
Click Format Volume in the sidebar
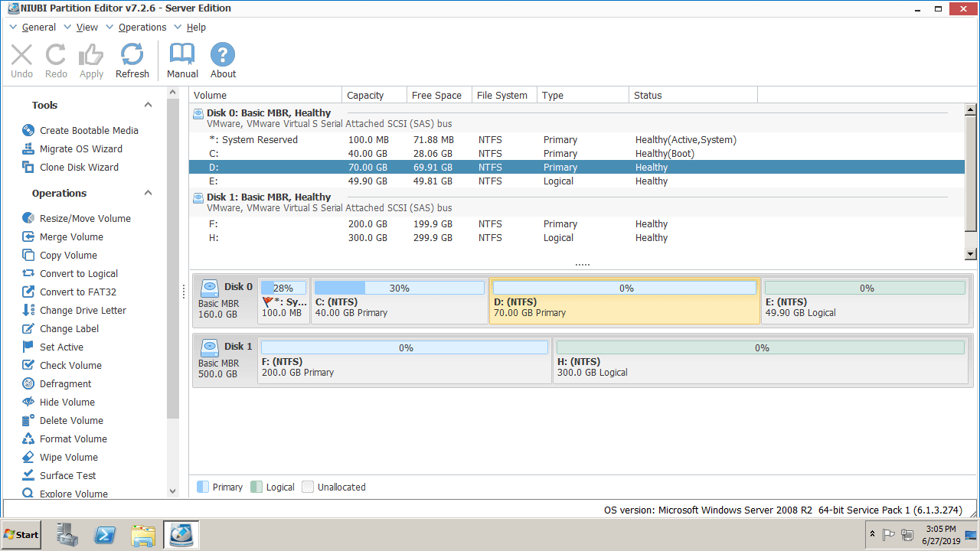[x=73, y=439]
